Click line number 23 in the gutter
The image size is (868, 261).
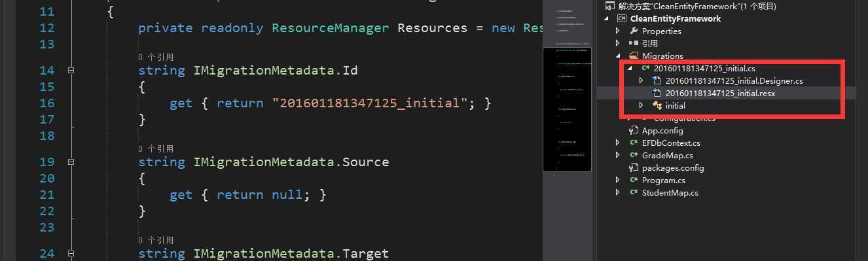pyautogui.click(x=46, y=227)
